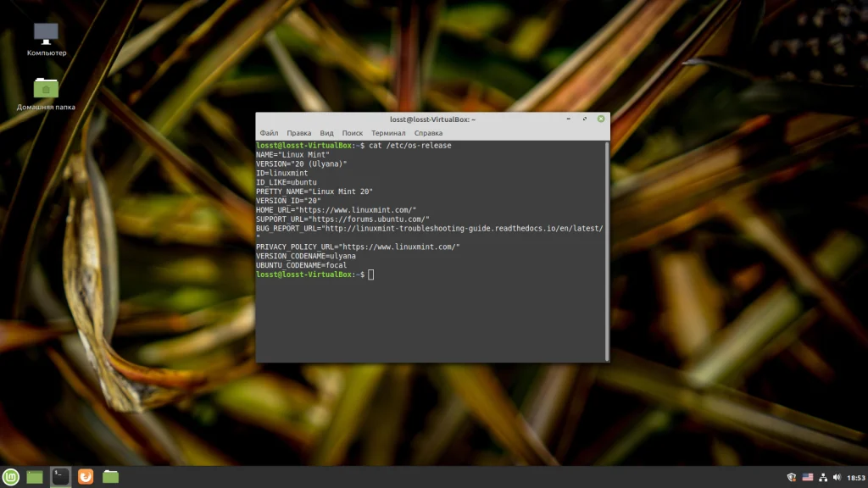Click the ID_LIKE=ubuntu line
This screenshot has width=868, height=488.
[287, 182]
